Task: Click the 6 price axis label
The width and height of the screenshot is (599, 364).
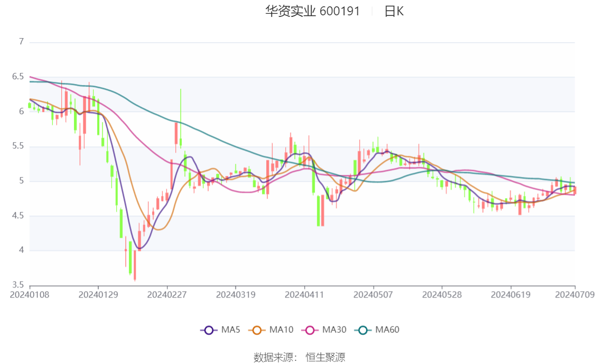Action: (21, 111)
